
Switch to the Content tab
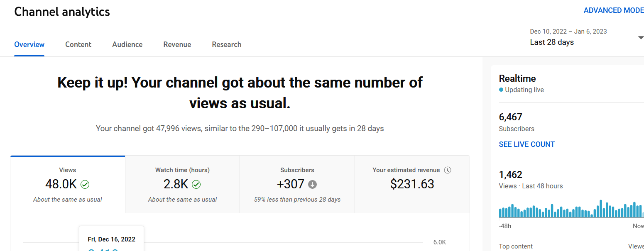tap(78, 44)
